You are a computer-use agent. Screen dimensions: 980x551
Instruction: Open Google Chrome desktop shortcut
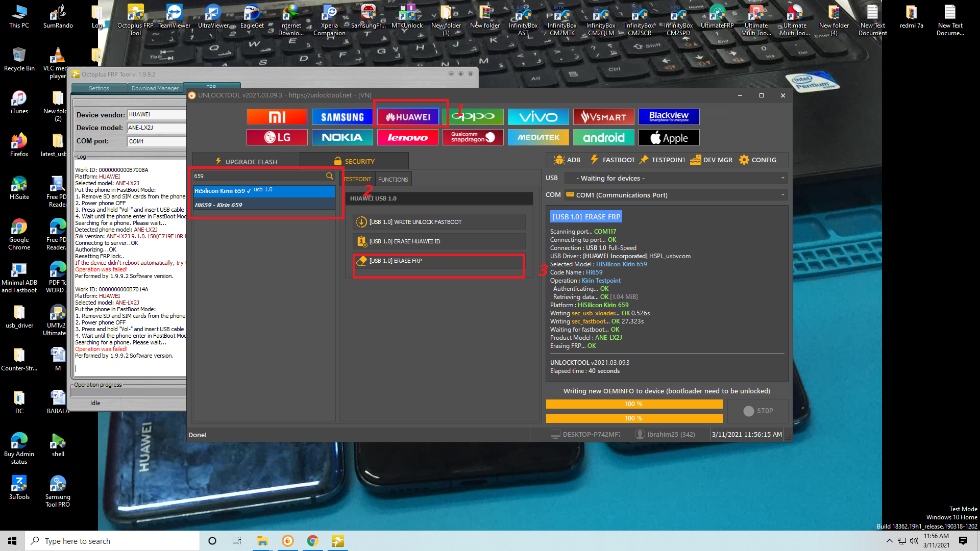pyautogui.click(x=19, y=235)
